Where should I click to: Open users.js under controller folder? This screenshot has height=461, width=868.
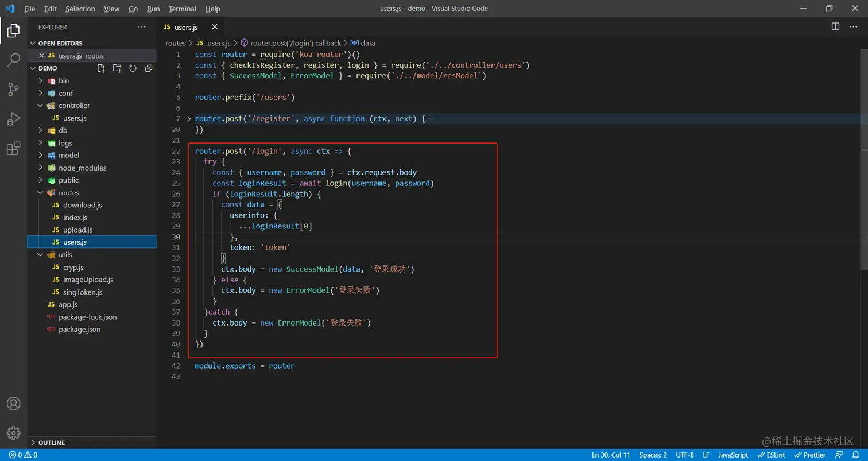pyautogui.click(x=75, y=118)
